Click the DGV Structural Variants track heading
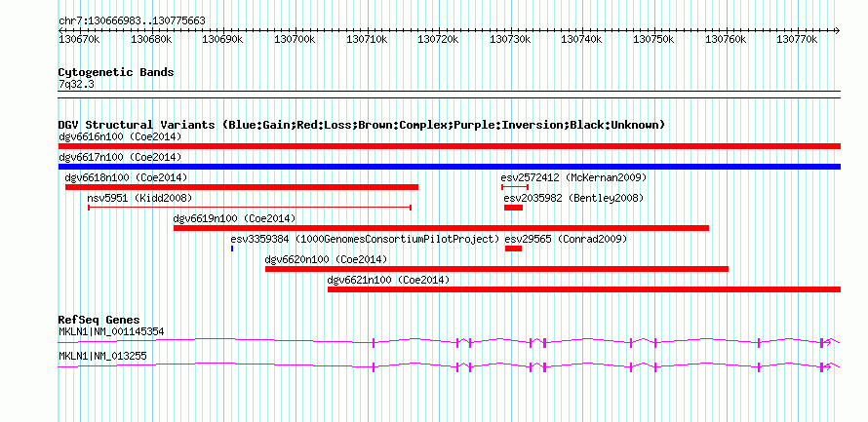Viewport: 868px width, 422px height. [x=362, y=125]
